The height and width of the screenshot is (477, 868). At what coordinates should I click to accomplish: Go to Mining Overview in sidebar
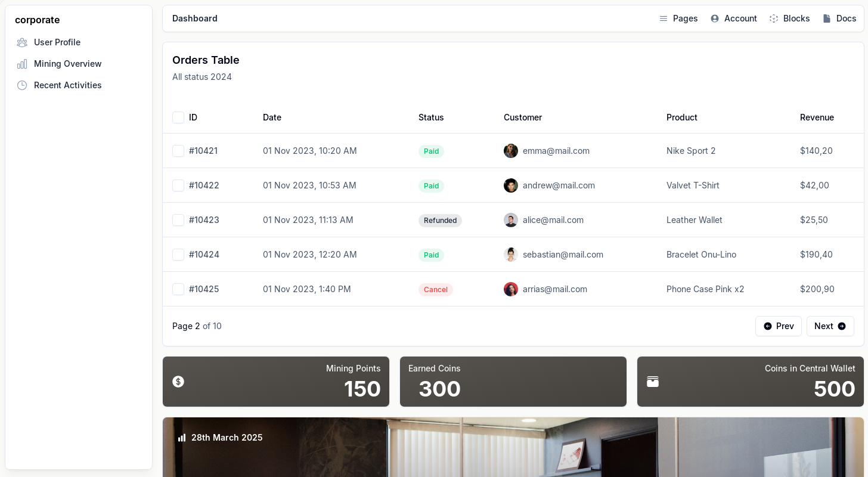pyautogui.click(x=67, y=64)
